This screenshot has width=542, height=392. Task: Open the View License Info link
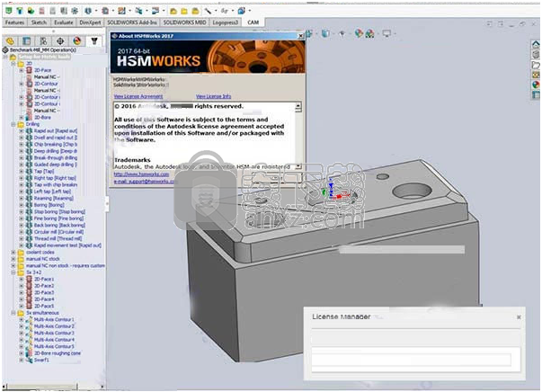point(213,96)
